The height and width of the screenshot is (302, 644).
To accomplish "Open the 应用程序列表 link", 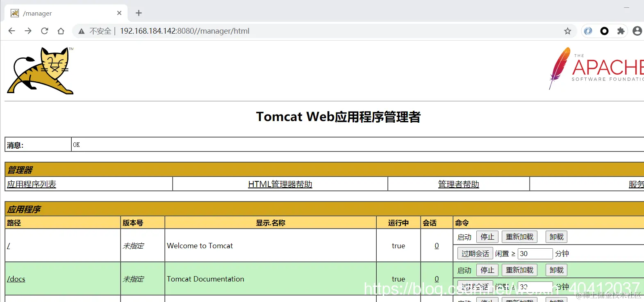I will 32,184.
